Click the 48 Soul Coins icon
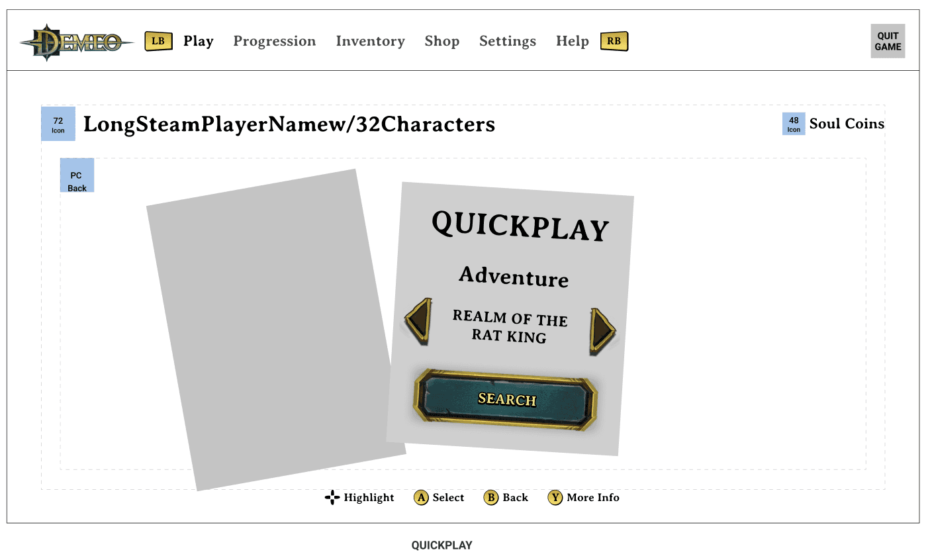928x560 pixels. coord(794,124)
